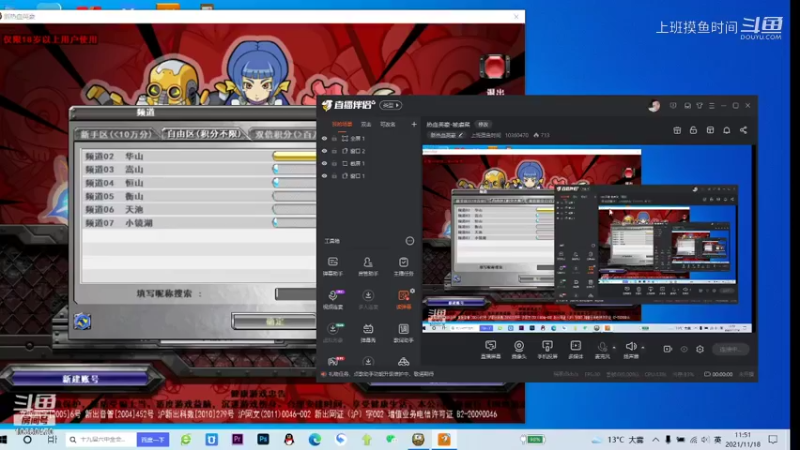Open streaming settings gear icon

coord(700,349)
